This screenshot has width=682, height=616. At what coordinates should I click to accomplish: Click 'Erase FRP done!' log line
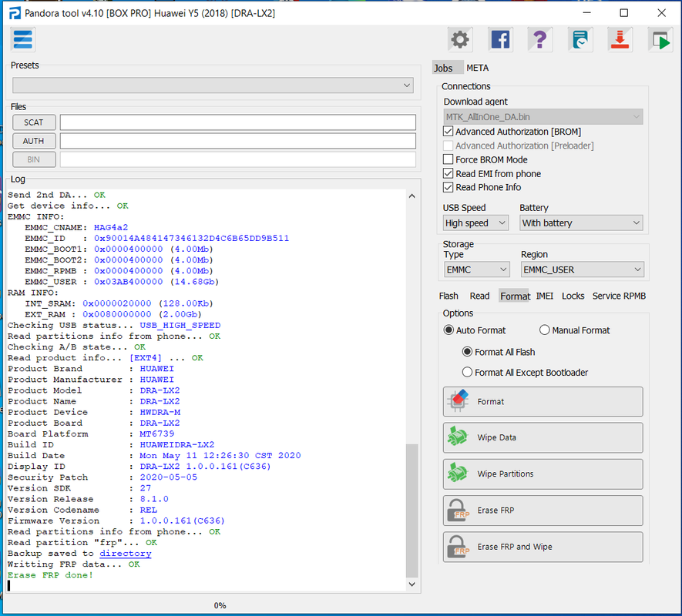click(50, 575)
